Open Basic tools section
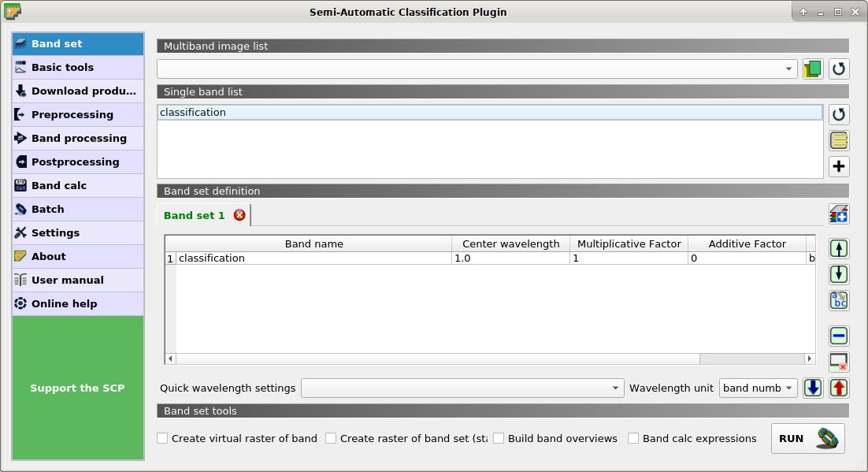This screenshot has height=472, width=868. [x=77, y=68]
